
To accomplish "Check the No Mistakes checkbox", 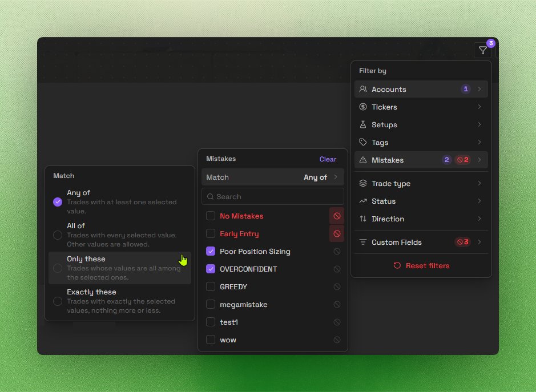I will 211,216.
